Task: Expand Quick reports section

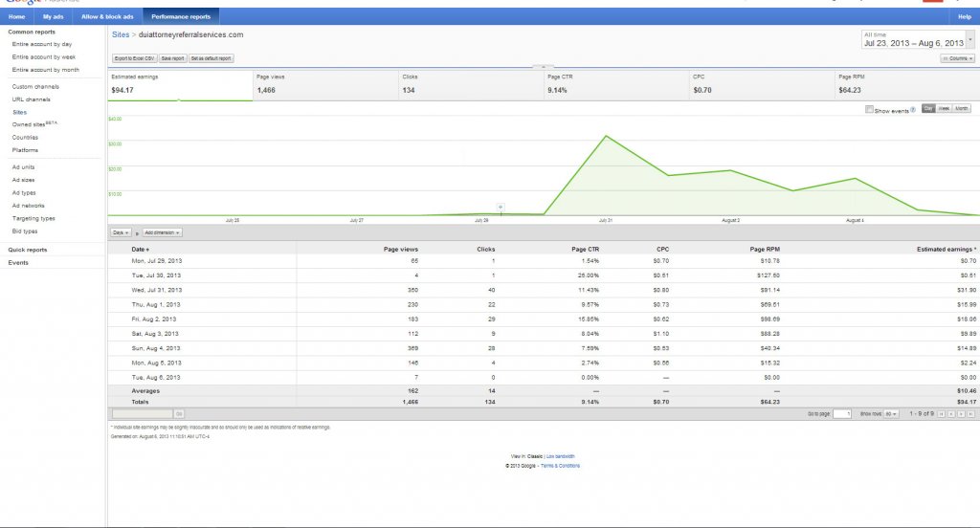Action: (x=28, y=250)
